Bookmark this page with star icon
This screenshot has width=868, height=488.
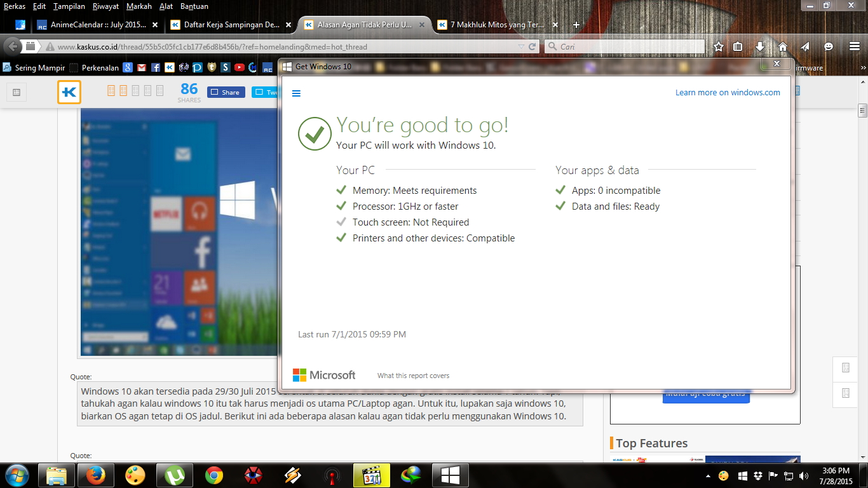coord(719,46)
